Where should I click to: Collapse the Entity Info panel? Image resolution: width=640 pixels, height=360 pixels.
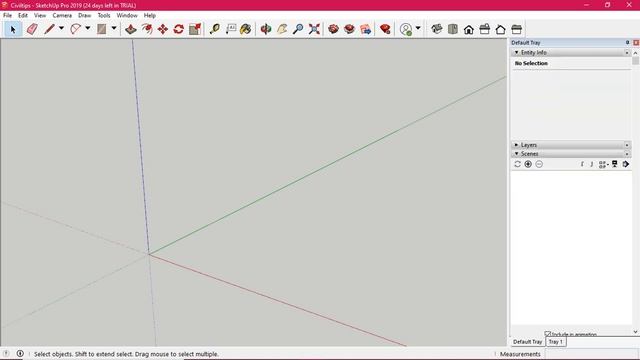pos(516,53)
